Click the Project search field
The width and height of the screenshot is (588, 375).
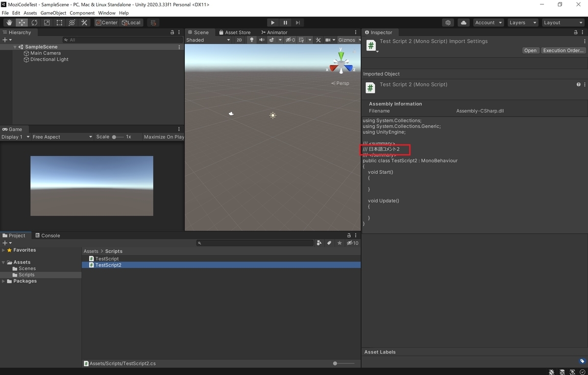255,243
